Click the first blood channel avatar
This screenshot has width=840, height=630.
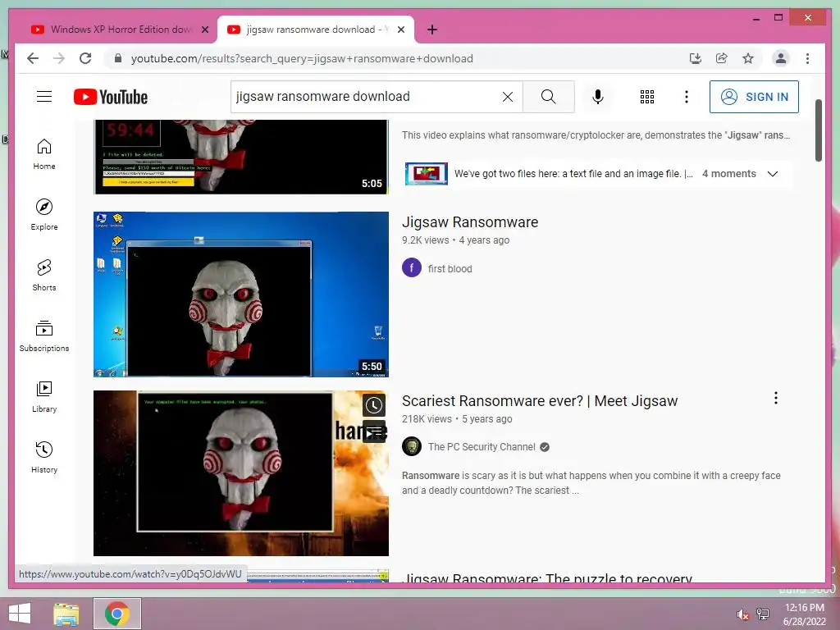pos(412,267)
